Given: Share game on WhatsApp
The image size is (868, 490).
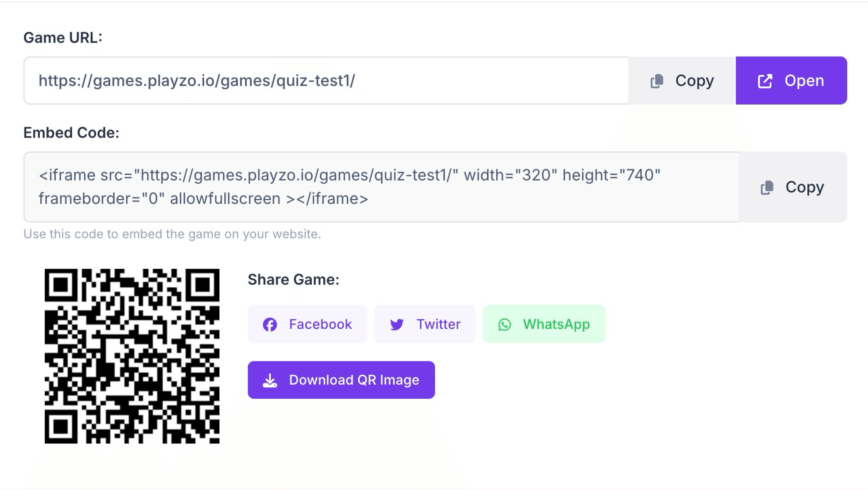Looking at the screenshot, I should 544,324.
